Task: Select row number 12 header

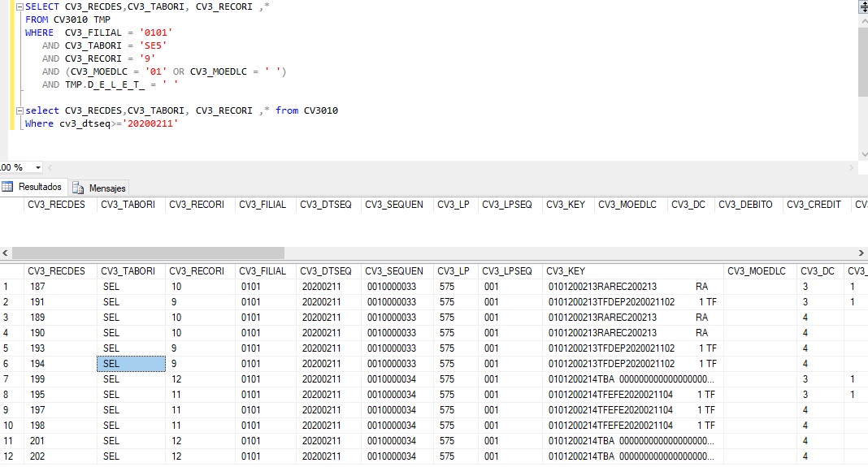Action: [x=11, y=456]
